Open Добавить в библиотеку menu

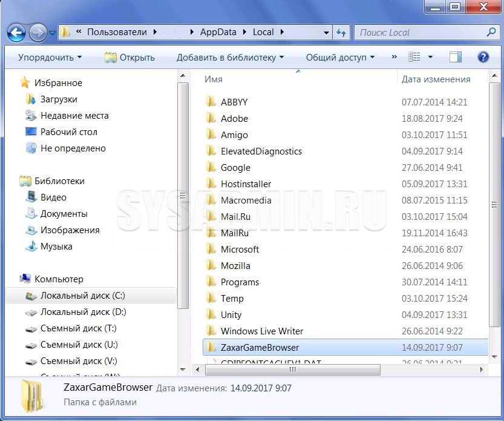230,58
